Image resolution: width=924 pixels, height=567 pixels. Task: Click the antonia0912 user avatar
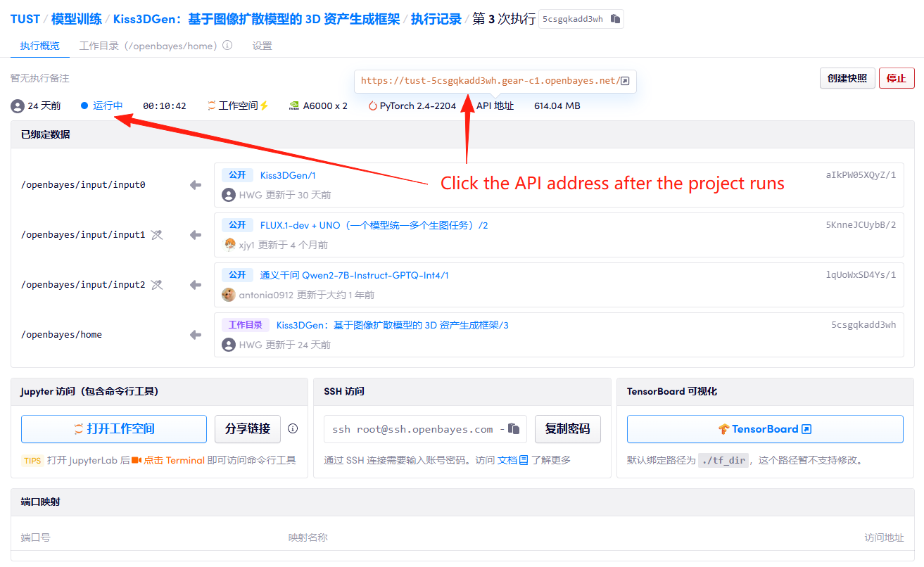[x=229, y=295]
